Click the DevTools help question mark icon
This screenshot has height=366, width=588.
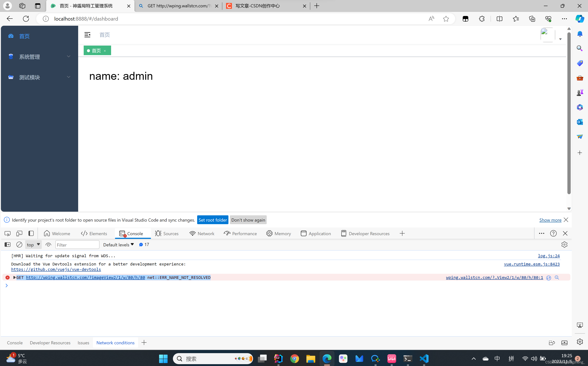pyautogui.click(x=553, y=233)
